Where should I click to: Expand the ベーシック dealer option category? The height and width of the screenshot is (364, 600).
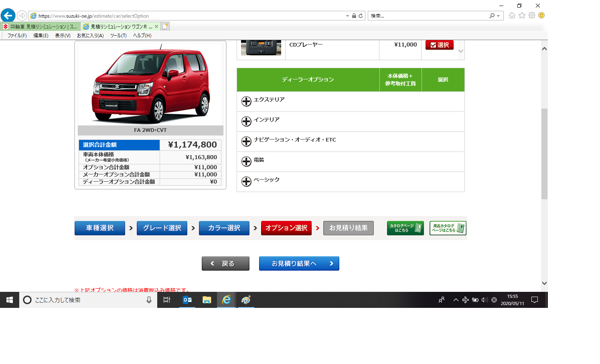tap(246, 182)
